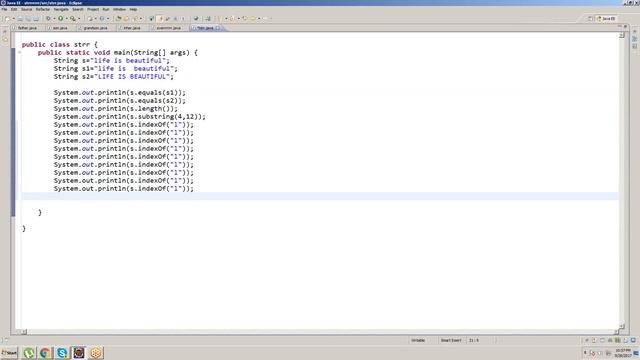Screen dimensions: 640x360
Task: Click the 'public class strr {' line
Action: point(60,44)
